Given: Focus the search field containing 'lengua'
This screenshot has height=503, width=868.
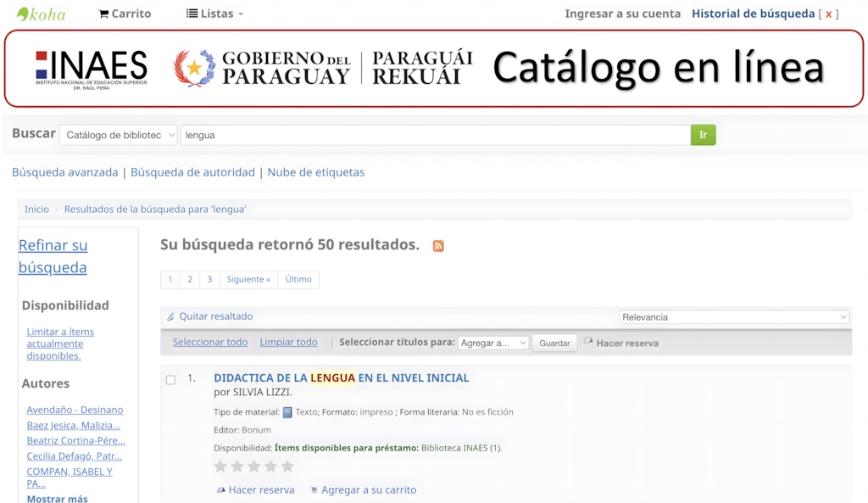Looking at the screenshot, I should tap(436, 135).
